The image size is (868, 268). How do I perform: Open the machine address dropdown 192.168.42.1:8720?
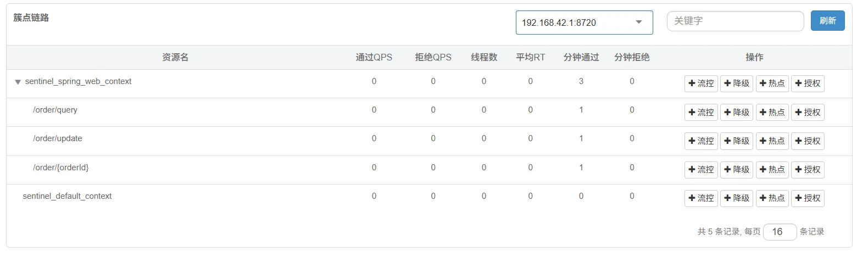pos(583,23)
